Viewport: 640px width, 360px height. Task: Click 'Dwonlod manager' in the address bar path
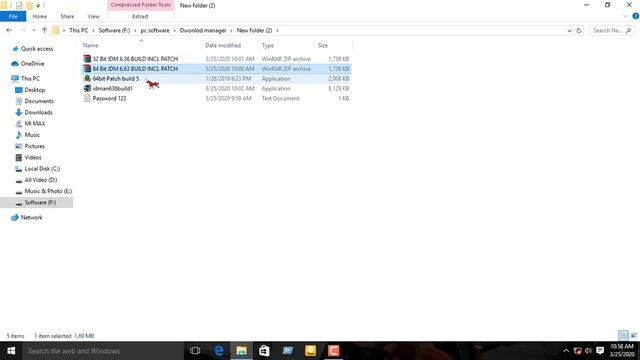pyautogui.click(x=203, y=31)
